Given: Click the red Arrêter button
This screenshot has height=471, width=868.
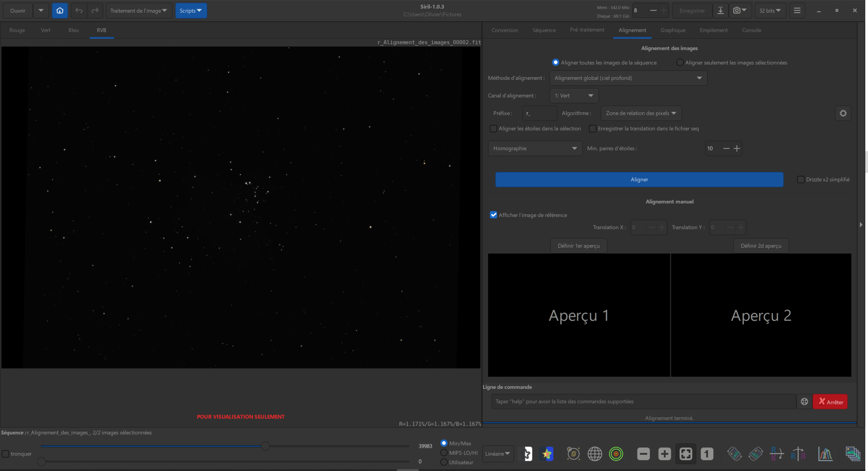Looking at the screenshot, I should click(830, 402).
